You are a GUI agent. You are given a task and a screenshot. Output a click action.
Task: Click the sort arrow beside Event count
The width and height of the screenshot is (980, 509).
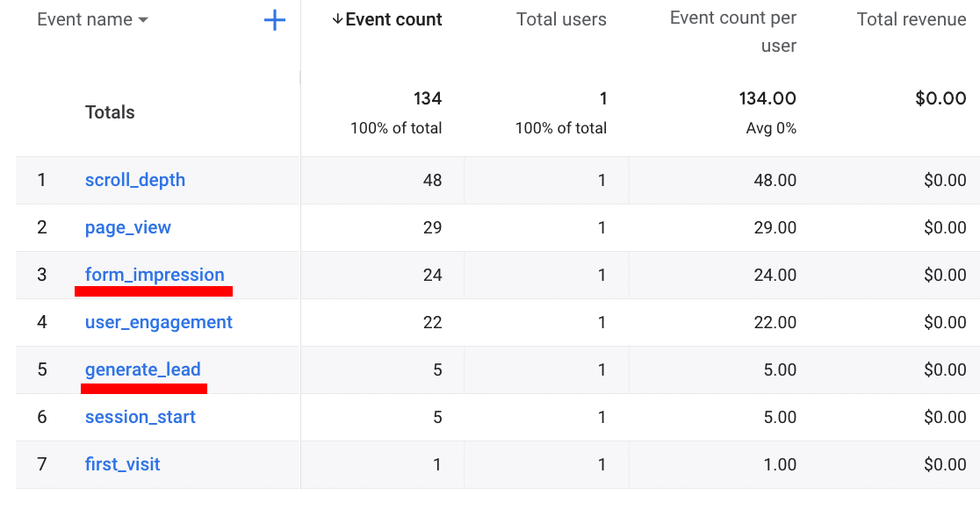click(337, 19)
